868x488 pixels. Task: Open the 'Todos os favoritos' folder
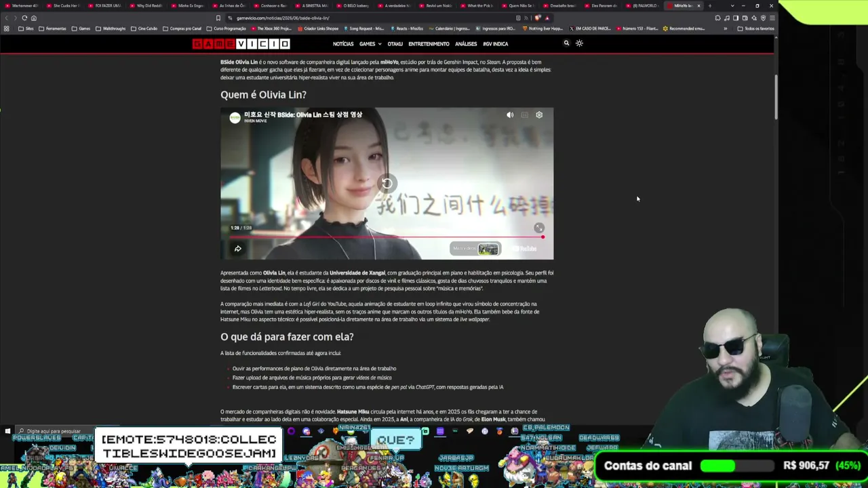(x=755, y=28)
